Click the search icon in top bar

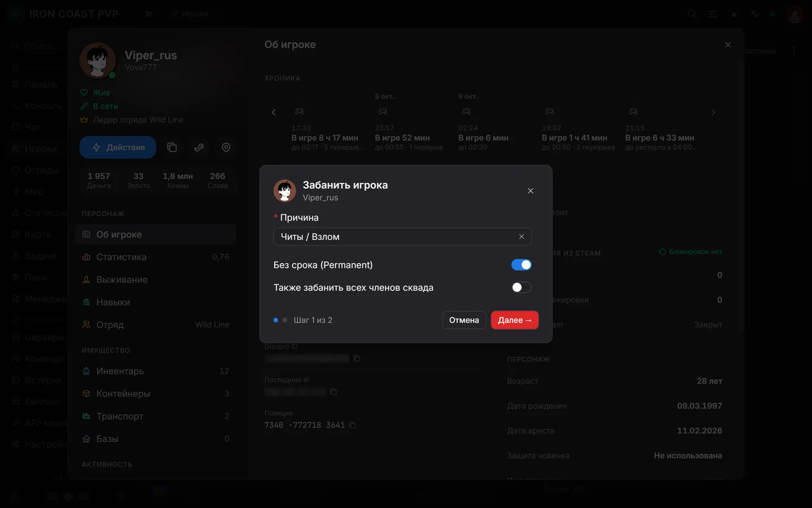coord(692,14)
